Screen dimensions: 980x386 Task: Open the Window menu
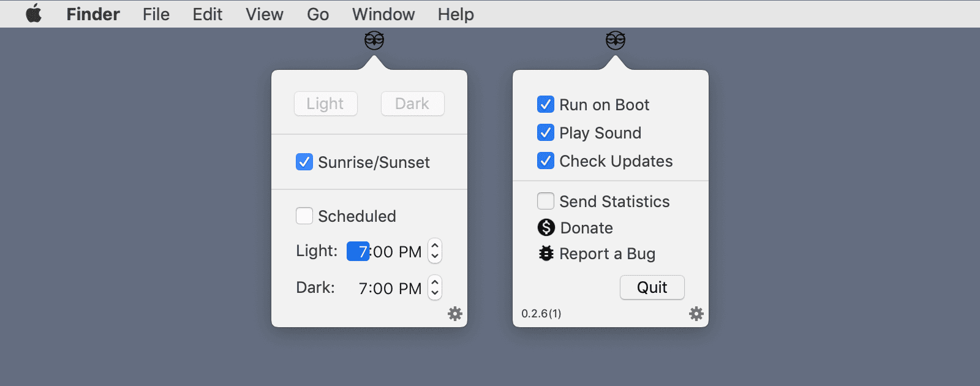(x=383, y=14)
